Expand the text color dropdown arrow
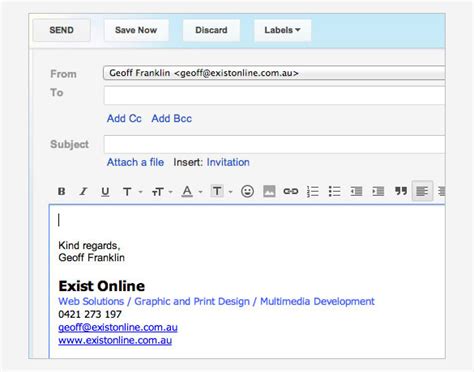 (200, 192)
